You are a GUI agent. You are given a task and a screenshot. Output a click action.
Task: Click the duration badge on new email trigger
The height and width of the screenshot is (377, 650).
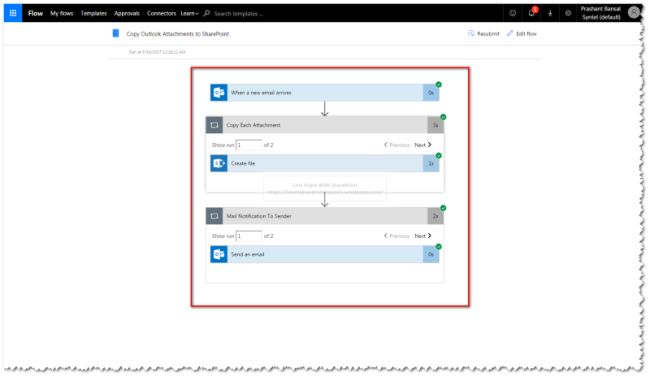(431, 92)
